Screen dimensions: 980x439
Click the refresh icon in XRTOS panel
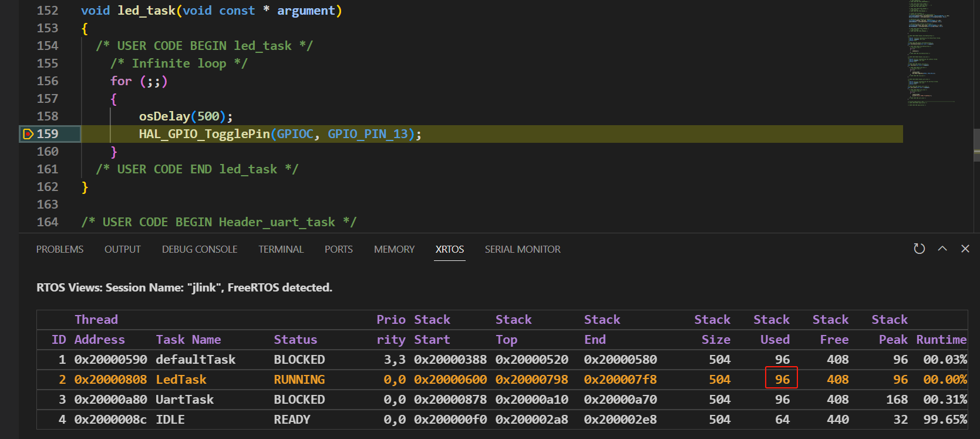point(920,249)
